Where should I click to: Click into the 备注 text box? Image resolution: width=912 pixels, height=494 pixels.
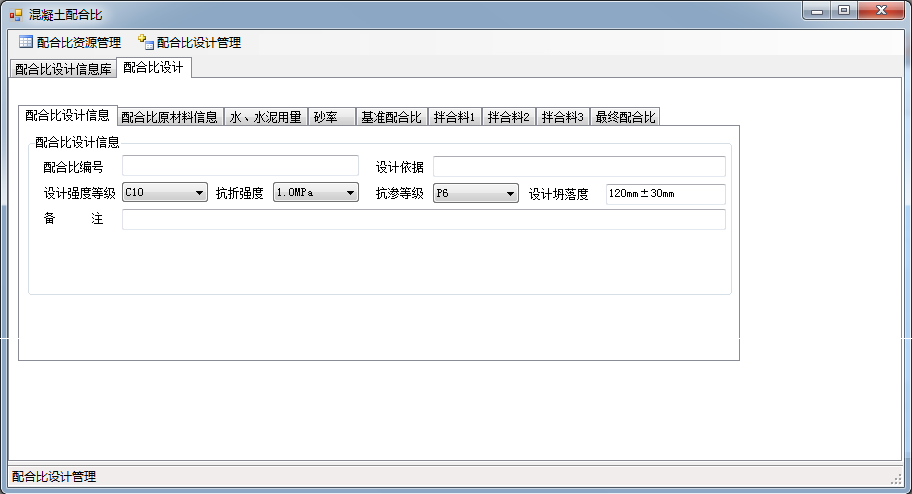423,219
